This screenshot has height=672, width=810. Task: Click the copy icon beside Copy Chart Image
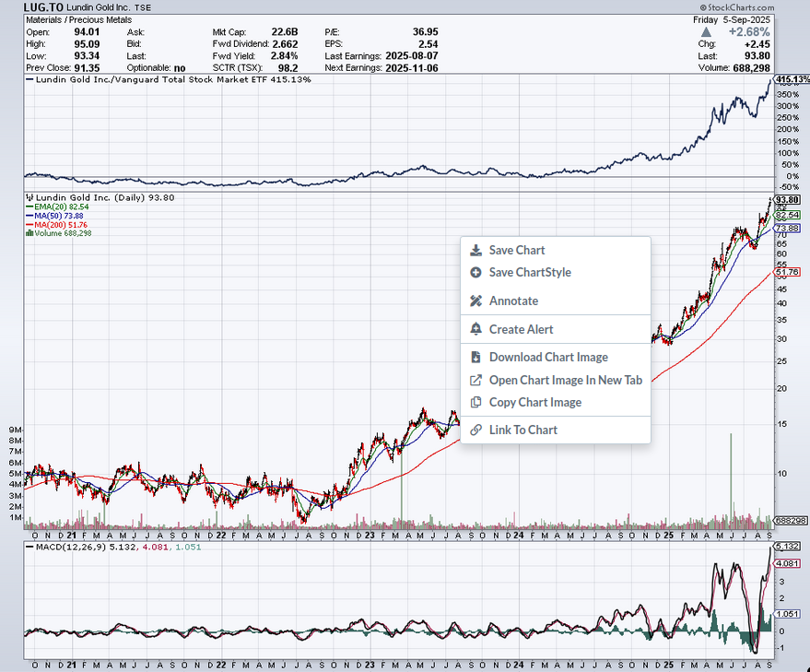click(x=475, y=402)
